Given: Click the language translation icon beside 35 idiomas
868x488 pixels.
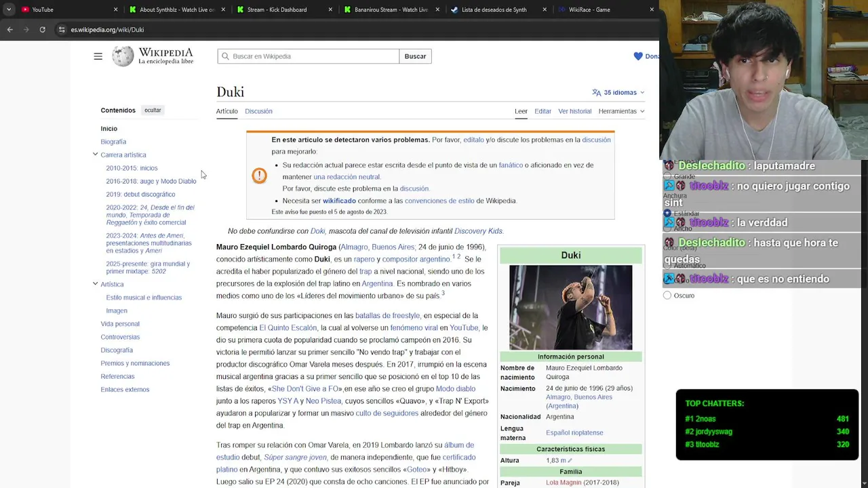Looking at the screenshot, I should point(596,92).
